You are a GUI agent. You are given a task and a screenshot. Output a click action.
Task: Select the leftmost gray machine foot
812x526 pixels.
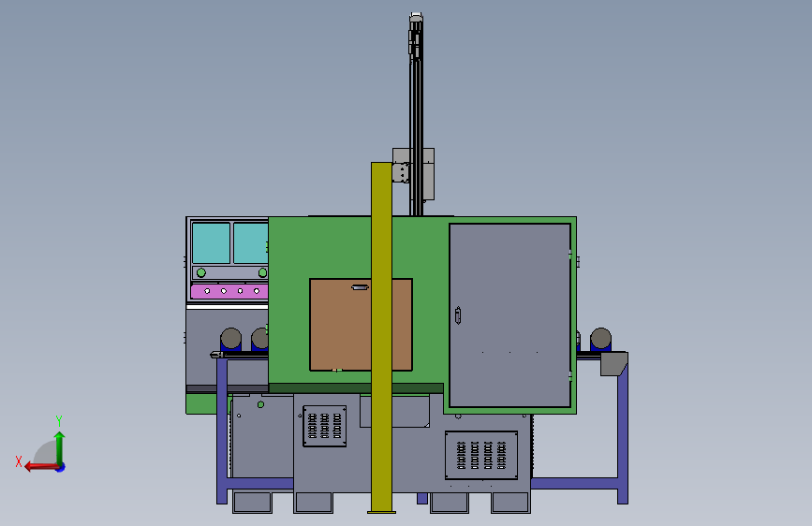point(252,503)
